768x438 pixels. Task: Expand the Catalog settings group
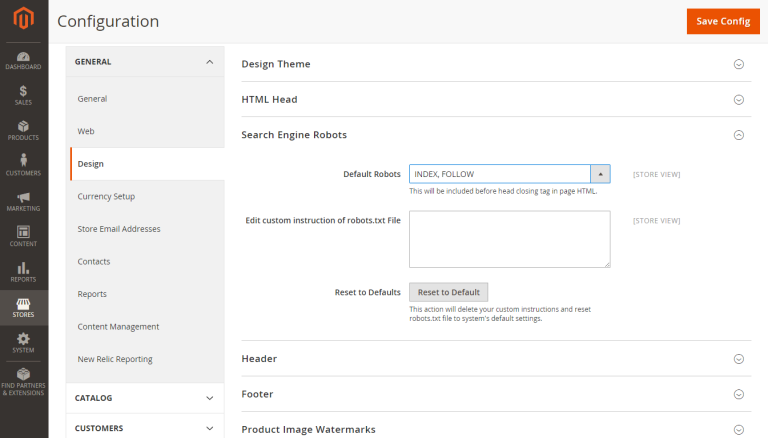(x=145, y=398)
